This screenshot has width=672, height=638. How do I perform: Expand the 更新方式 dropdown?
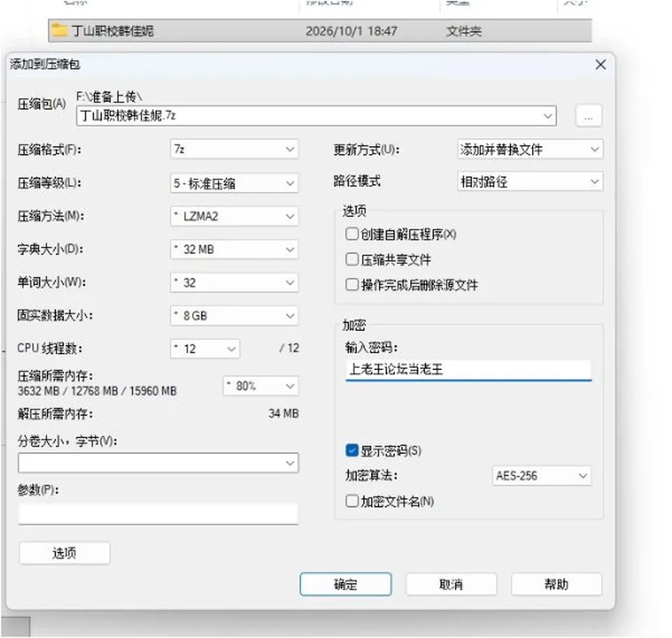pyautogui.click(x=530, y=149)
